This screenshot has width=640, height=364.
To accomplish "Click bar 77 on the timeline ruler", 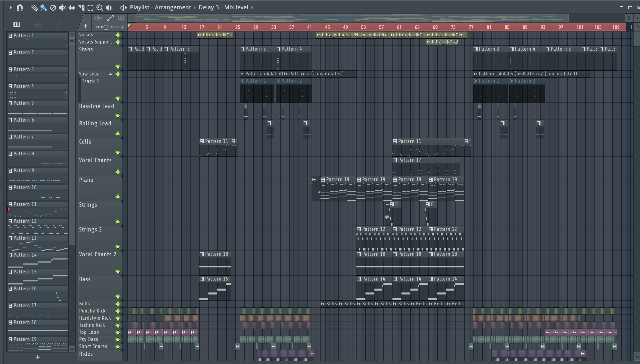I will click(471, 27).
